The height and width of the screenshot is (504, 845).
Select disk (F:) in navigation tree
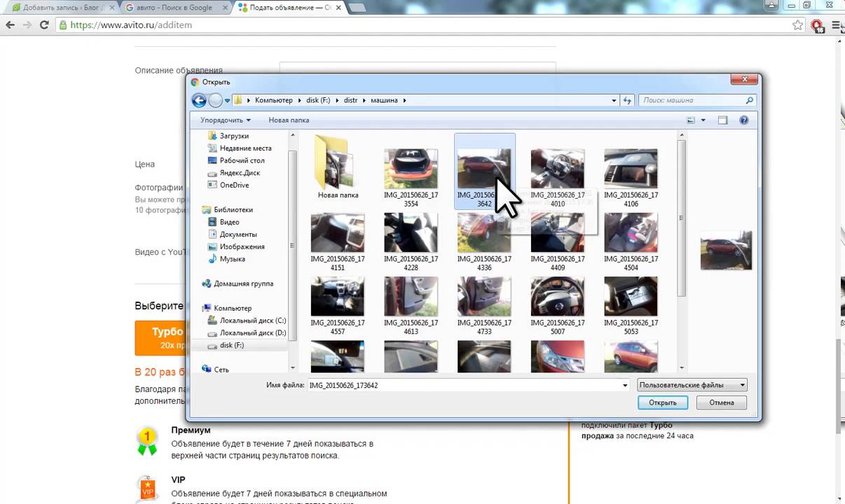tap(231, 345)
